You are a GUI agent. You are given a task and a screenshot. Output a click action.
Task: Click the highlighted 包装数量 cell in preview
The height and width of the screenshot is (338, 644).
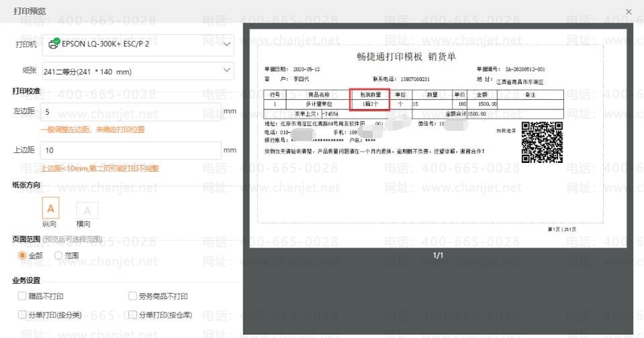tap(369, 99)
